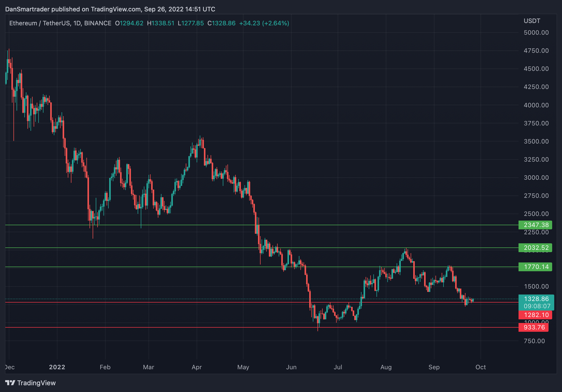
Task: Click the close value C1328.86
Action: 221,23
